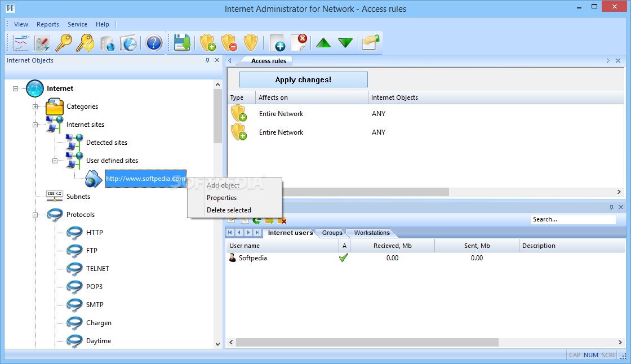
Task: Move rule down with green down arrow
Action: (345, 43)
